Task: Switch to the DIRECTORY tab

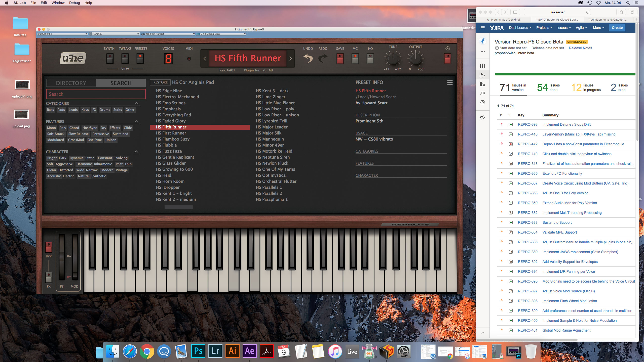Action: pyautogui.click(x=71, y=83)
